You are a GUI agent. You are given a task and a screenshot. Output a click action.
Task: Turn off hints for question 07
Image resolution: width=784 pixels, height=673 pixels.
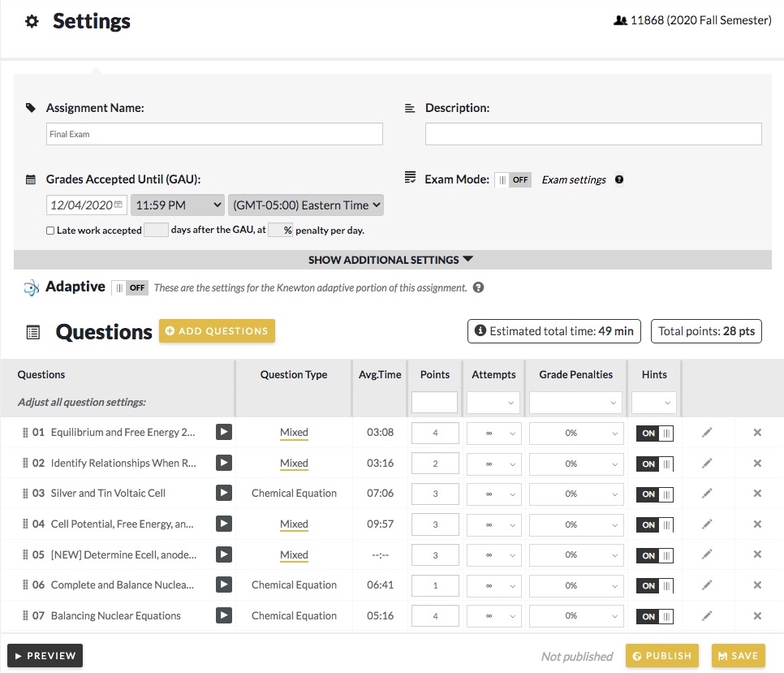click(654, 616)
